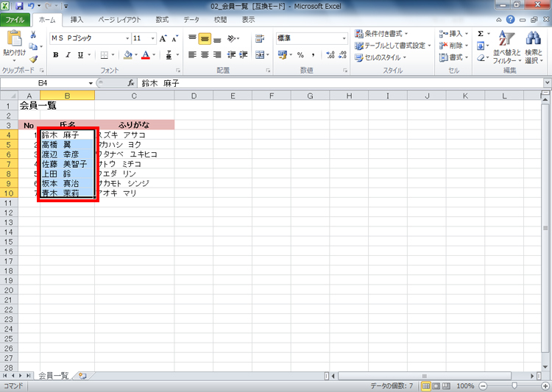Switch to 表示 tab

click(248, 20)
